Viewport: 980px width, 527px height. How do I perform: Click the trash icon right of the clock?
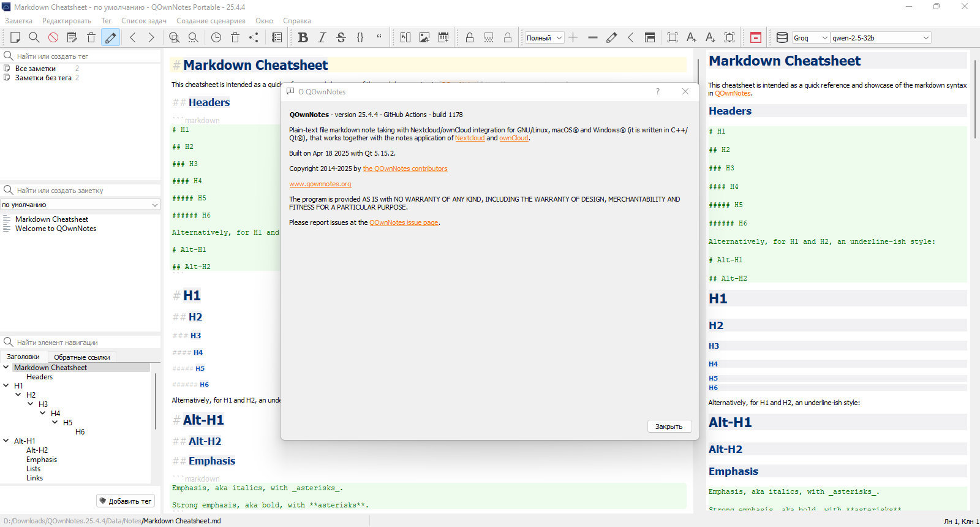235,37
